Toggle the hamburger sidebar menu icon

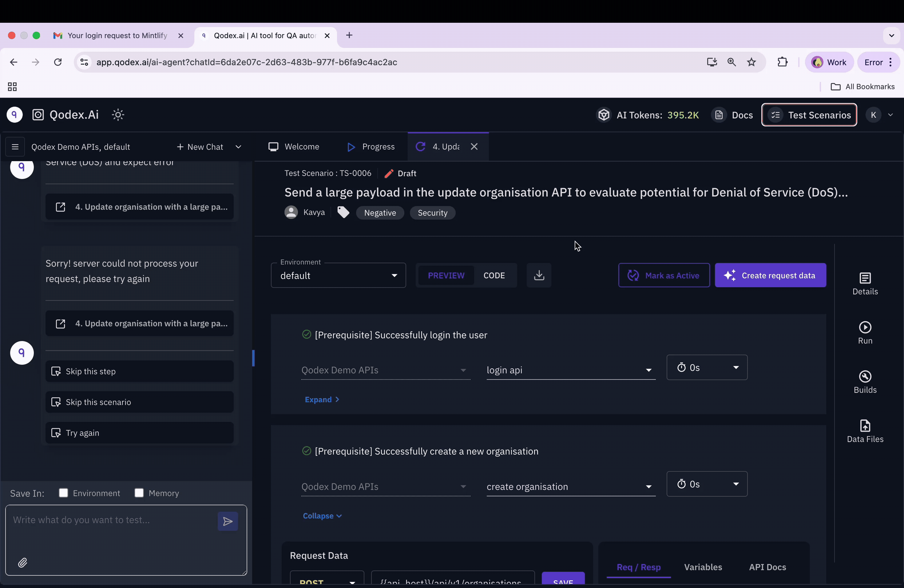coord(15,147)
